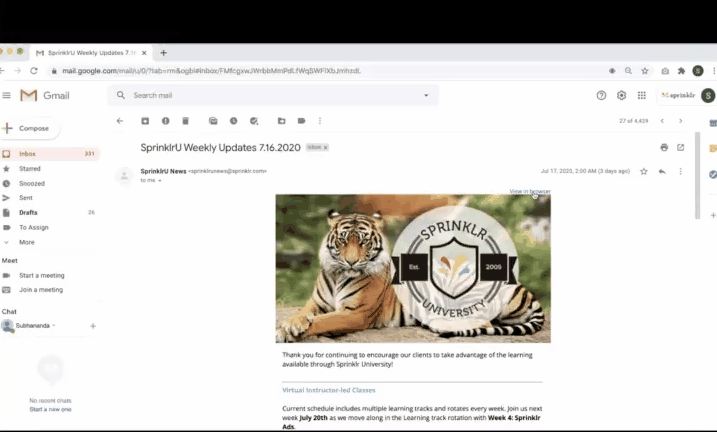Click the Start a new one link
Image resolution: width=717 pixels, height=432 pixels.
click(50, 409)
